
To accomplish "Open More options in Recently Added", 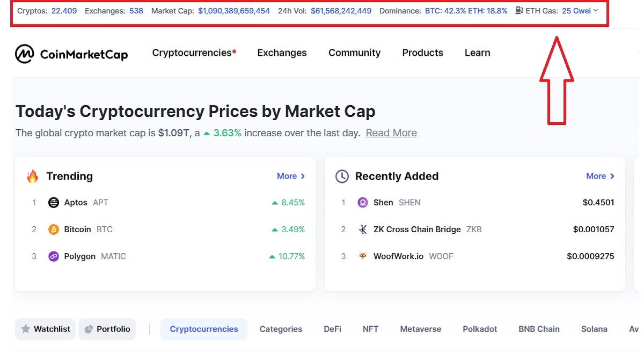I will point(601,175).
